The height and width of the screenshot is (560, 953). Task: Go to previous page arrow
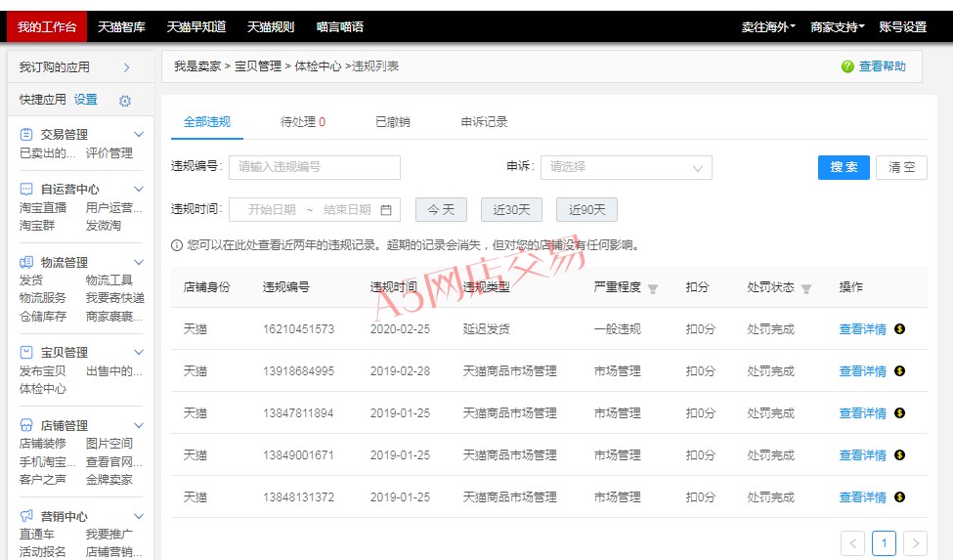pos(852,543)
